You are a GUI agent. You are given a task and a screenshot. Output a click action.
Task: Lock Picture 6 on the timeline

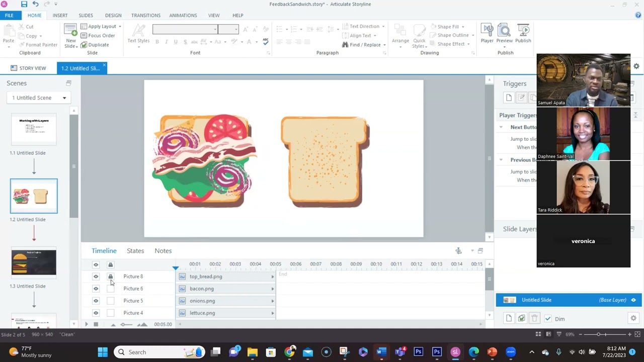[x=110, y=289]
